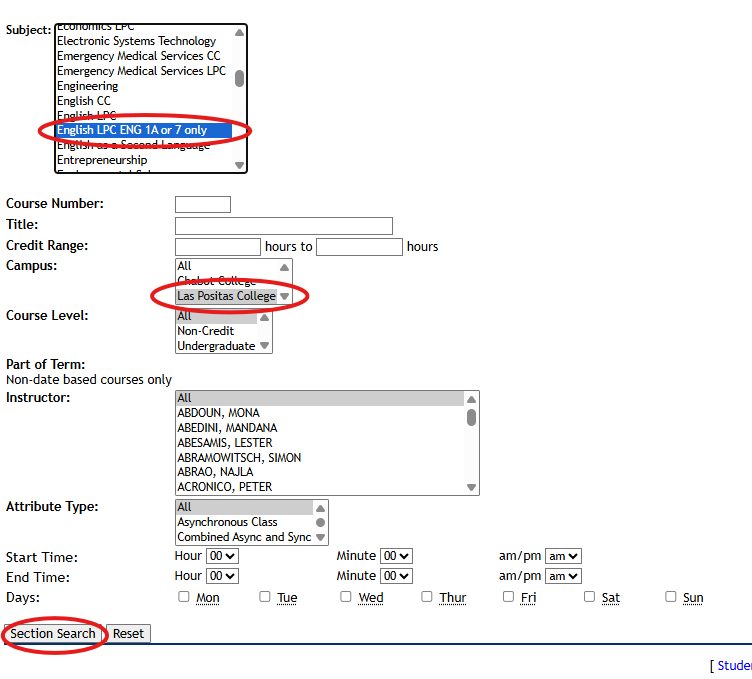The height and width of the screenshot is (679, 752).
Task: Open Start Time Hour dropdown
Action: point(222,556)
